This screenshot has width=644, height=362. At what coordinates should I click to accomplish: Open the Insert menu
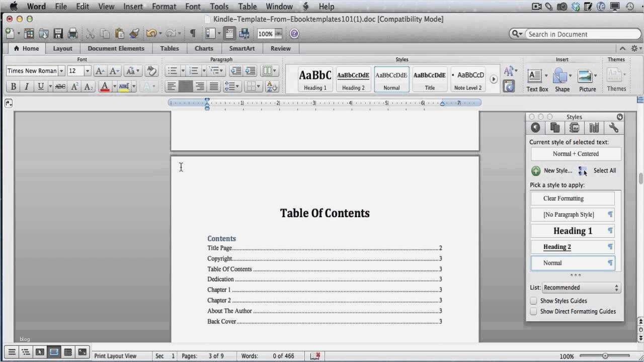tap(133, 7)
